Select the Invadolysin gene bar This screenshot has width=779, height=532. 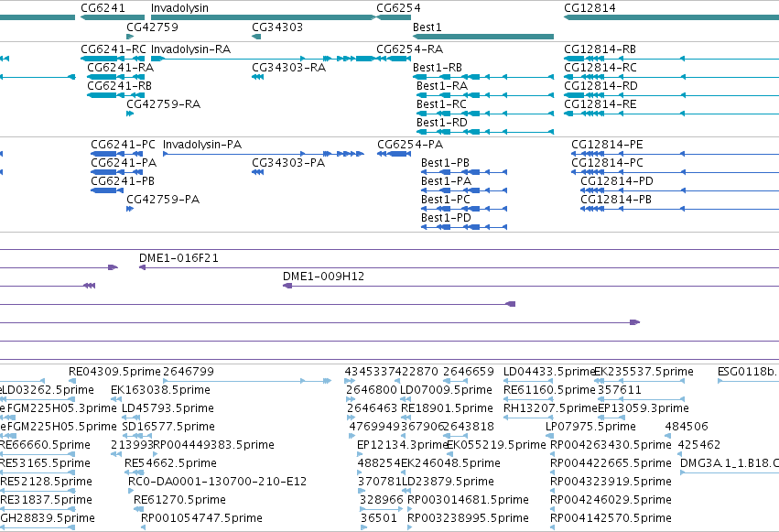tap(263, 17)
